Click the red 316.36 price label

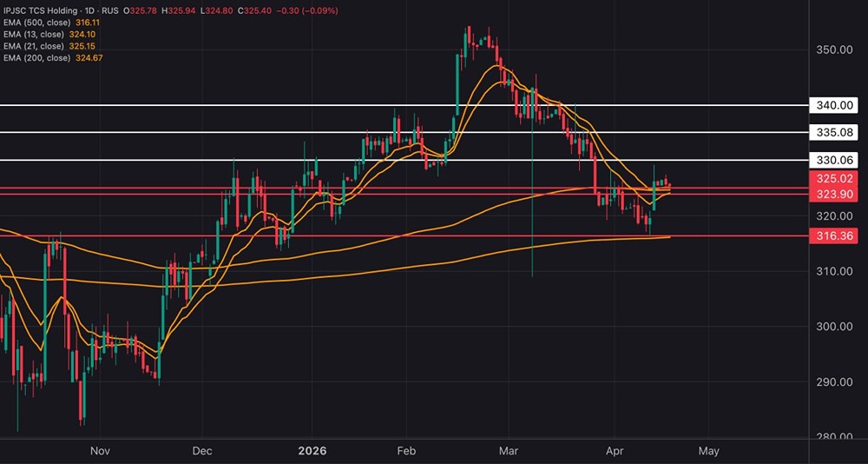pos(833,236)
